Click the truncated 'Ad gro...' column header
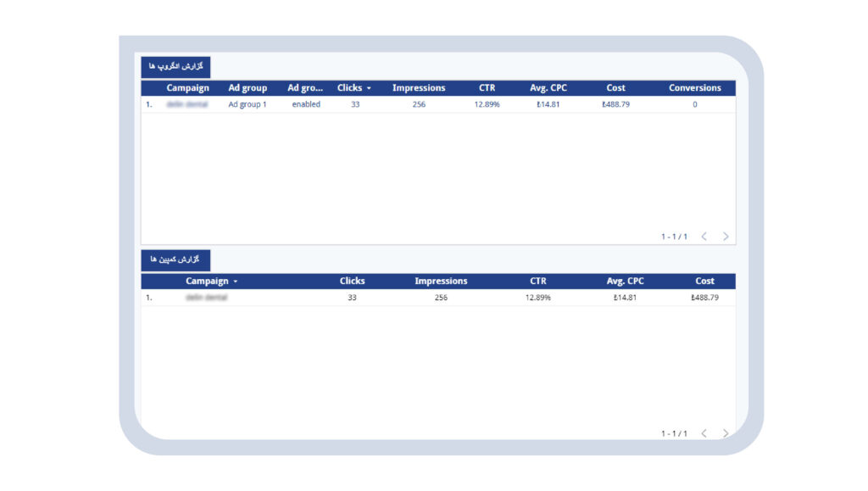 coord(305,87)
